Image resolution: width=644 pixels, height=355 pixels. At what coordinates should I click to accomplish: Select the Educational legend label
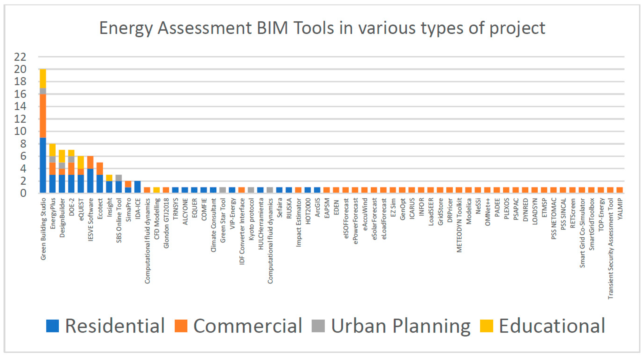pyautogui.click(x=552, y=326)
